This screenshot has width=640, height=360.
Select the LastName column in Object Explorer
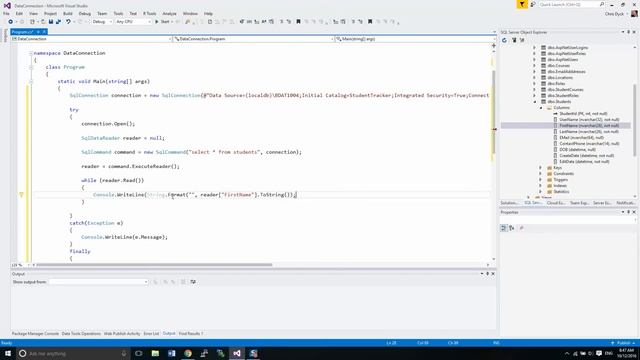point(589,132)
